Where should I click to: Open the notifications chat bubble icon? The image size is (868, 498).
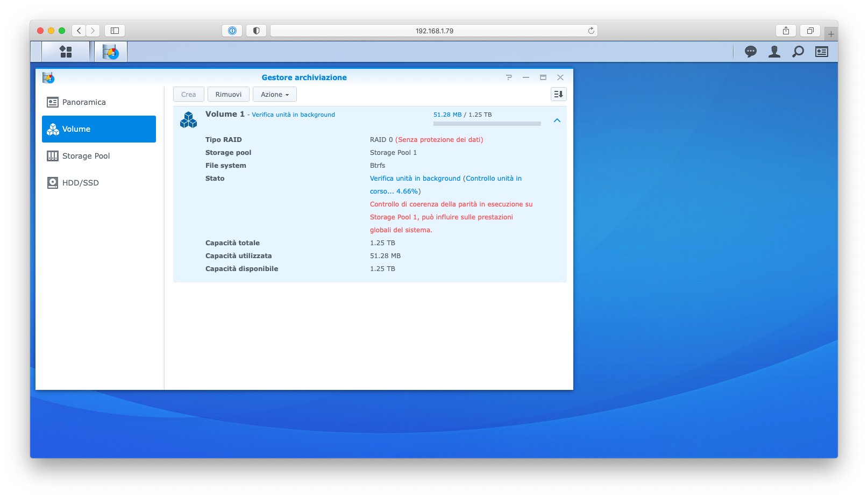click(750, 52)
